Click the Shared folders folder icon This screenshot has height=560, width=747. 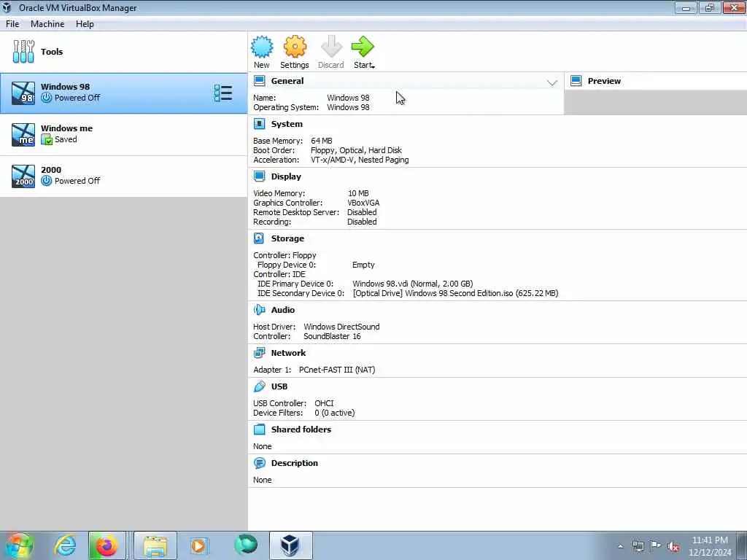(x=259, y=429)
